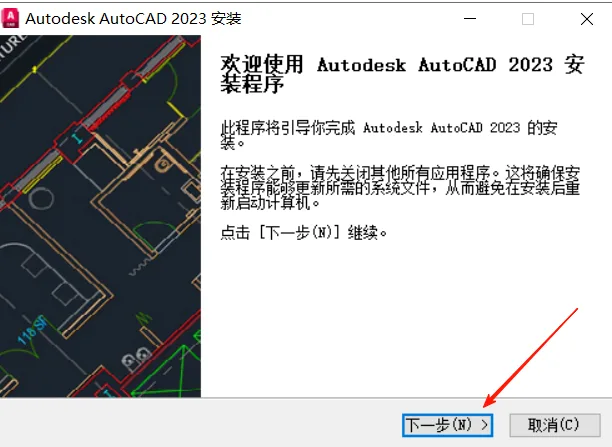Click the heading 欢迎使用 Autodesk AutoCAD 2023 安装程序
This screenshot has width=612, height=447.
click(x=402, y=74)
